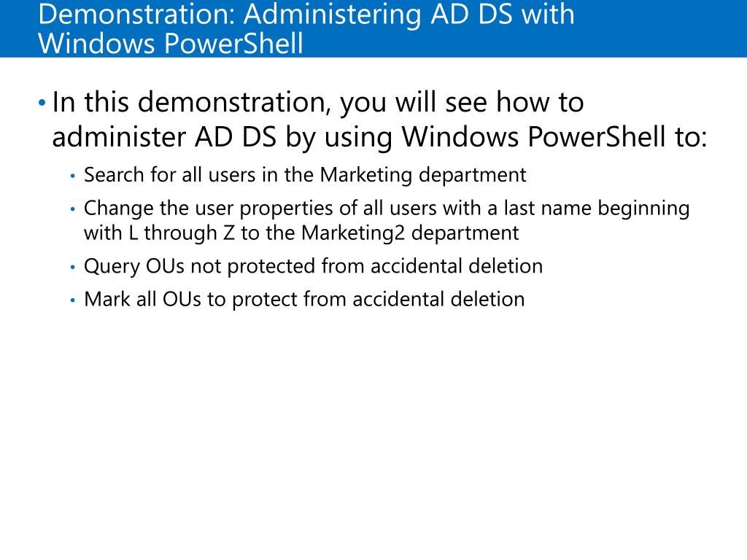Image resolution: width=747 pixels, height=560 pixels.
Task: Select the line "administer AD DS by using Windows PowerShell to:"
Action: (x=379, y=137)
